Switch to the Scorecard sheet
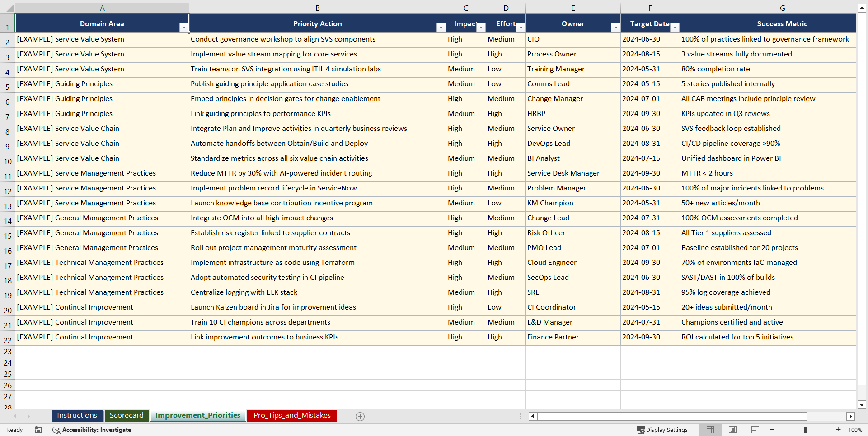This screenshot has height=436, width=868. (127, 416)
